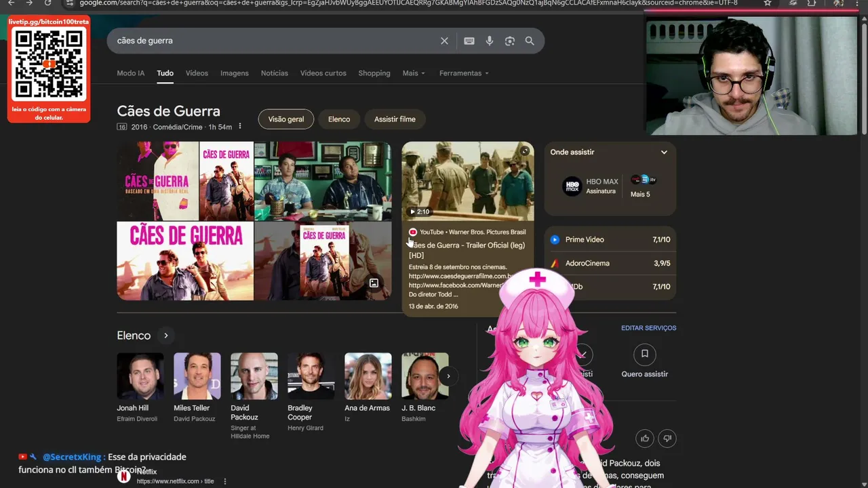Open the AdoroCinema 3,9/5 rating row
868x488 pixels.
click(610, 263)
